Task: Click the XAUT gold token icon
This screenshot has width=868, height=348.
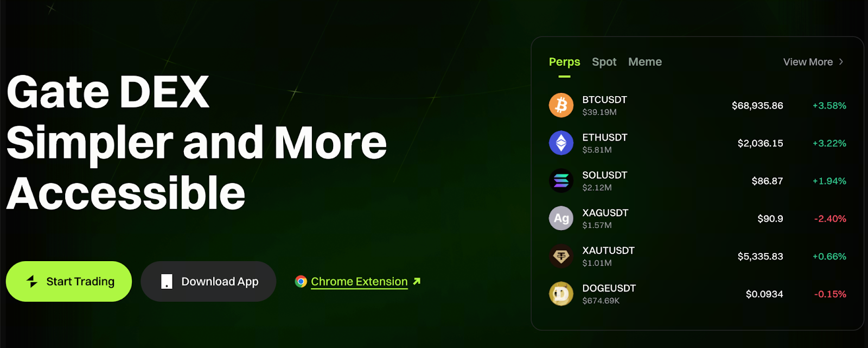Action: pos(561,256)
